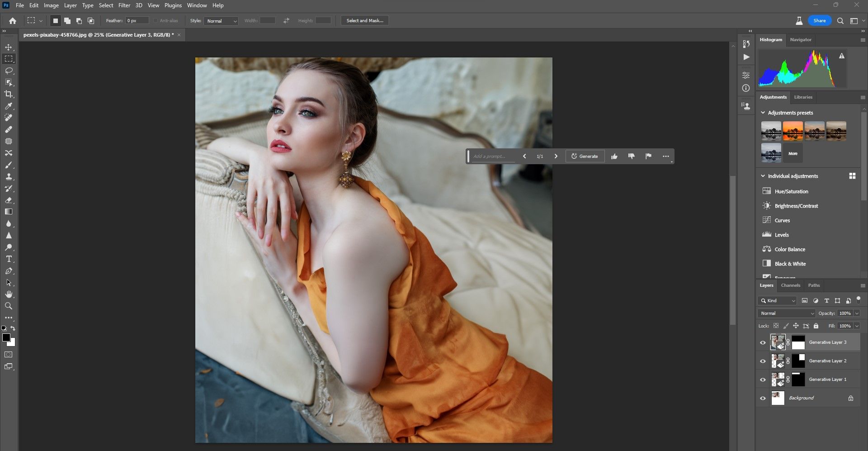Collapse the Adjustments presets section
The height and width of the screenshot is (451, 868).
pos(763,113)
